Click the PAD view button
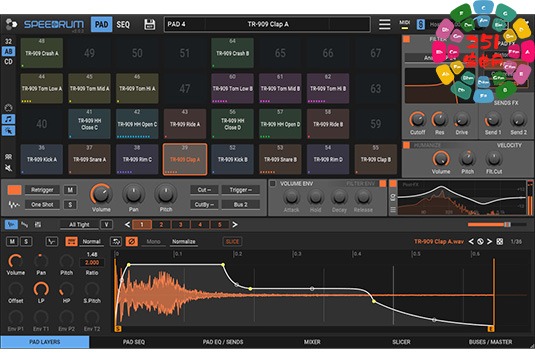This screenshot has height=363, width=535. click(x=101, y=25)
